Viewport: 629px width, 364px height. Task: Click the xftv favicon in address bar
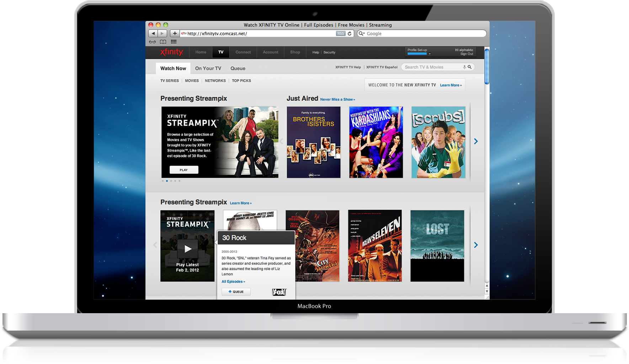point(183,33)
